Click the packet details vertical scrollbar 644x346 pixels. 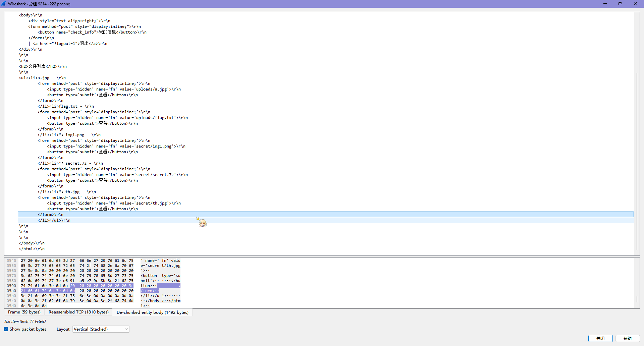[637, 161]
